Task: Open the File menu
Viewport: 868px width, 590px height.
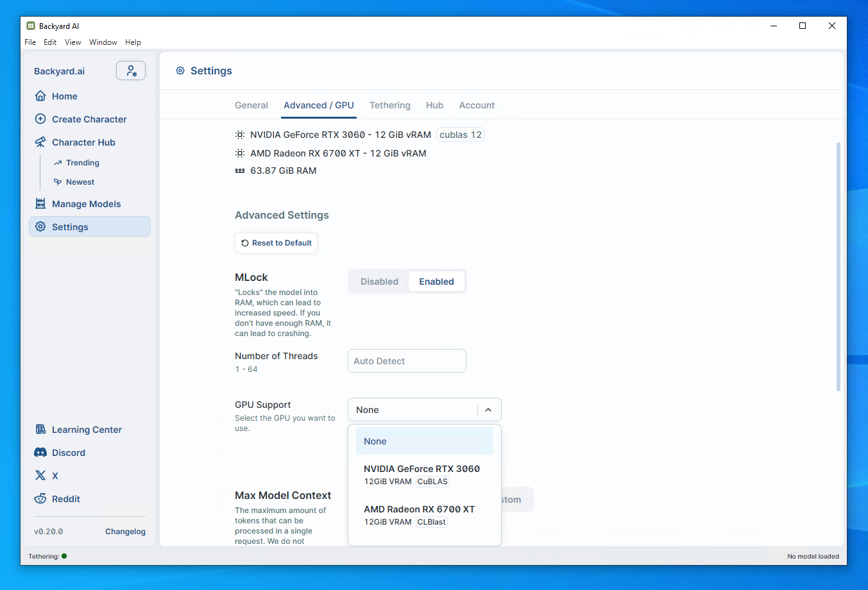Action: (30, 42)
